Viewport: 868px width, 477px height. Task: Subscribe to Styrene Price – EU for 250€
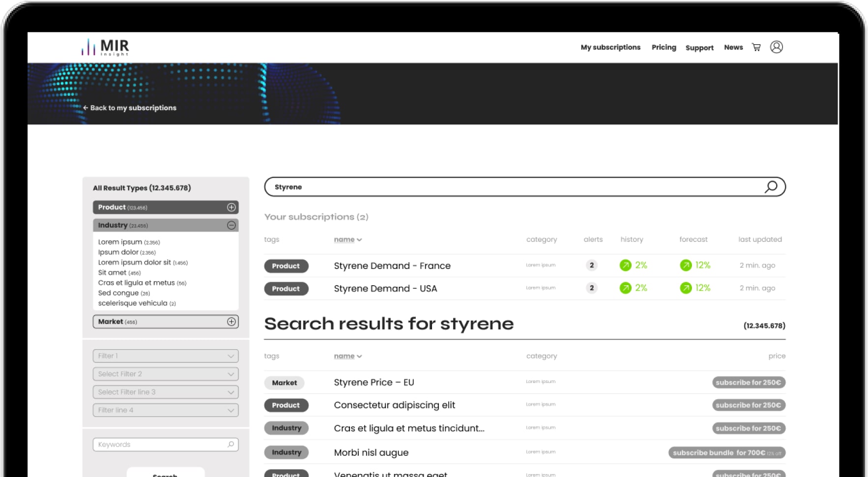[x=748, y=383]
